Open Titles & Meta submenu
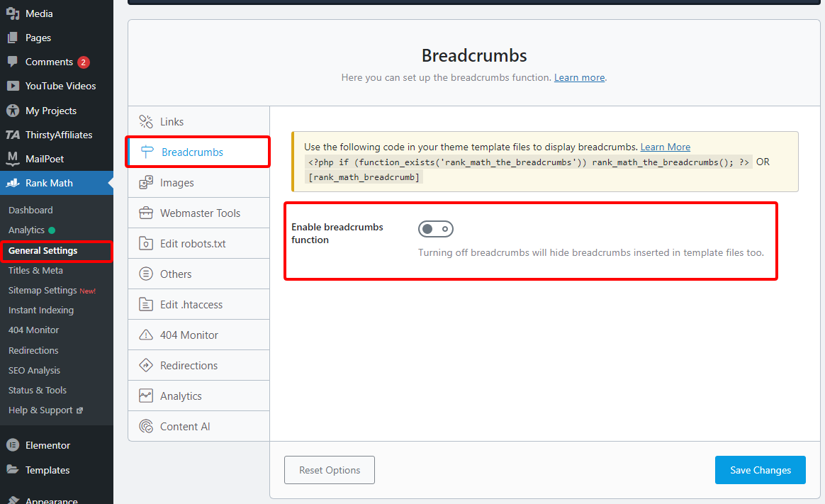825x504 pixels. coord(35,270)
